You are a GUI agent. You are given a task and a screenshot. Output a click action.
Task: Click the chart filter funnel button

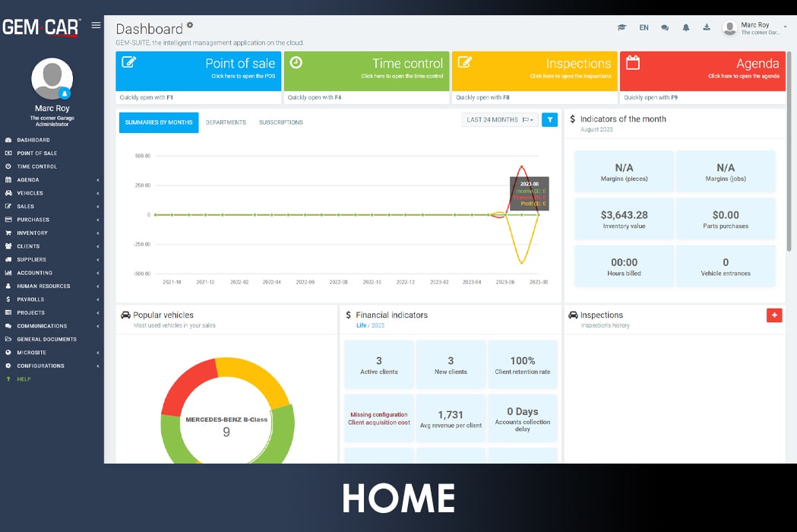click(549, 119)
